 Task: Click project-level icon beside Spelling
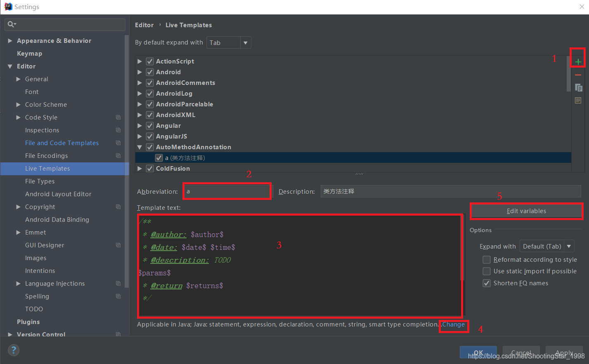(118, 296)
